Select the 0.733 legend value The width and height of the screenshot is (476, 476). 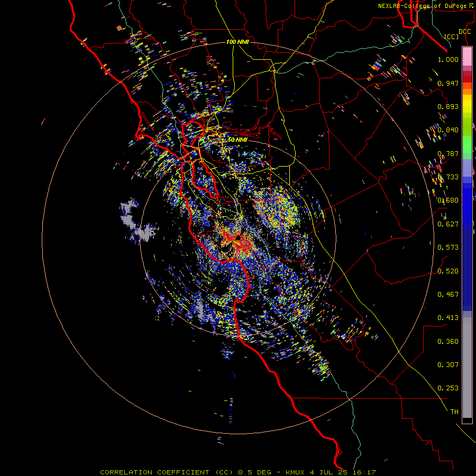point(448,177)
